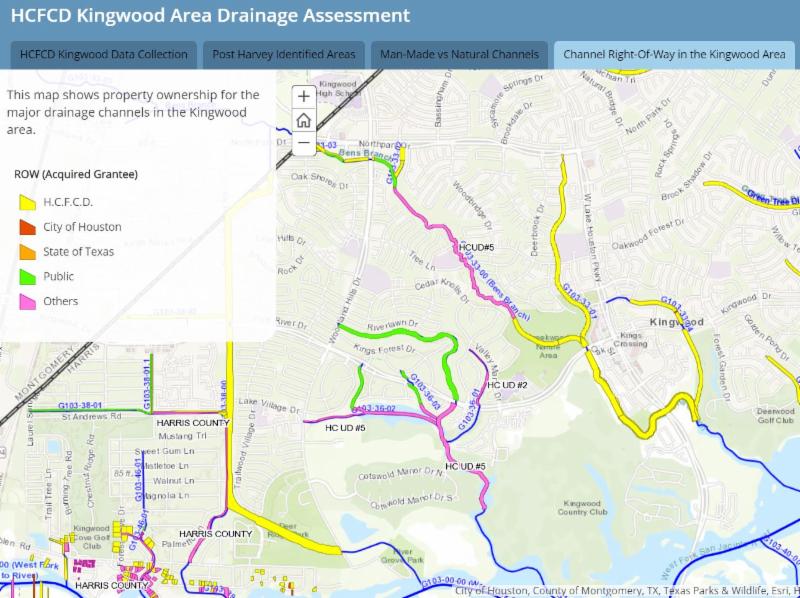Viewport: 800px width, 598px height.
Task: Click the Kingwood Country Club label
Action: (x=582, y=507)
